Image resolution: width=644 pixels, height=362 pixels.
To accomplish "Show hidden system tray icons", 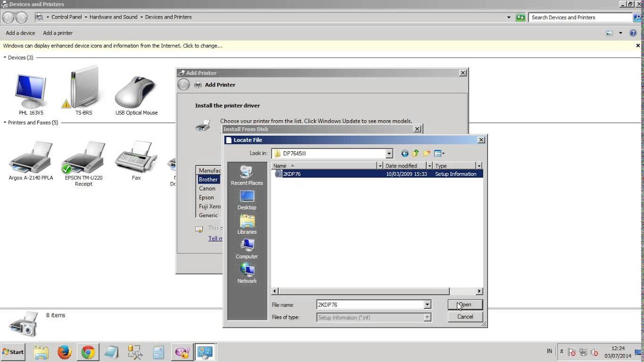I will pyautogui.click(x=562, y=351).
